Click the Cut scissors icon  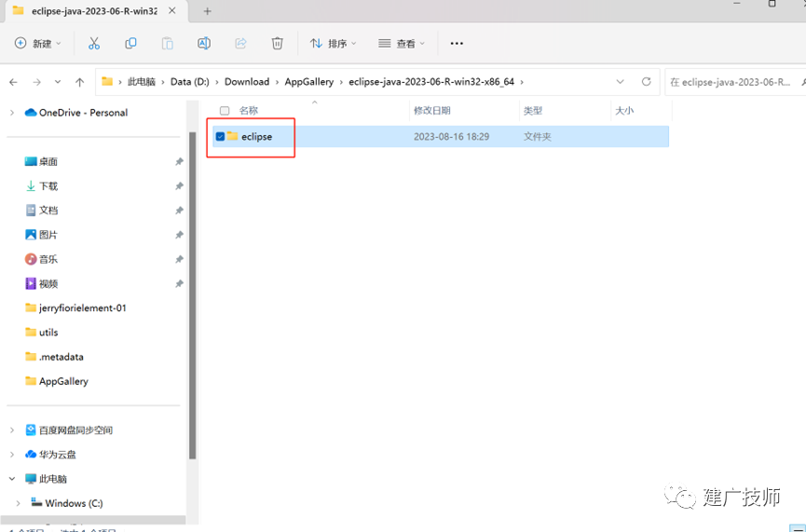93,44
